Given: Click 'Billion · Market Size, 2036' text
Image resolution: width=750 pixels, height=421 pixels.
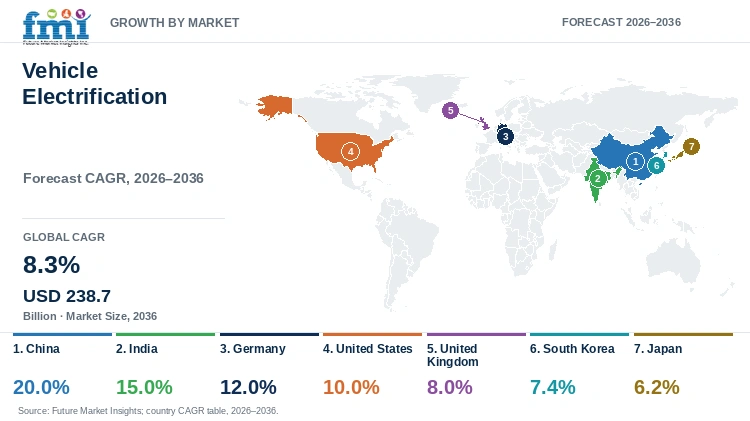Looking at the screenshot, I should (x=90, y=316).
